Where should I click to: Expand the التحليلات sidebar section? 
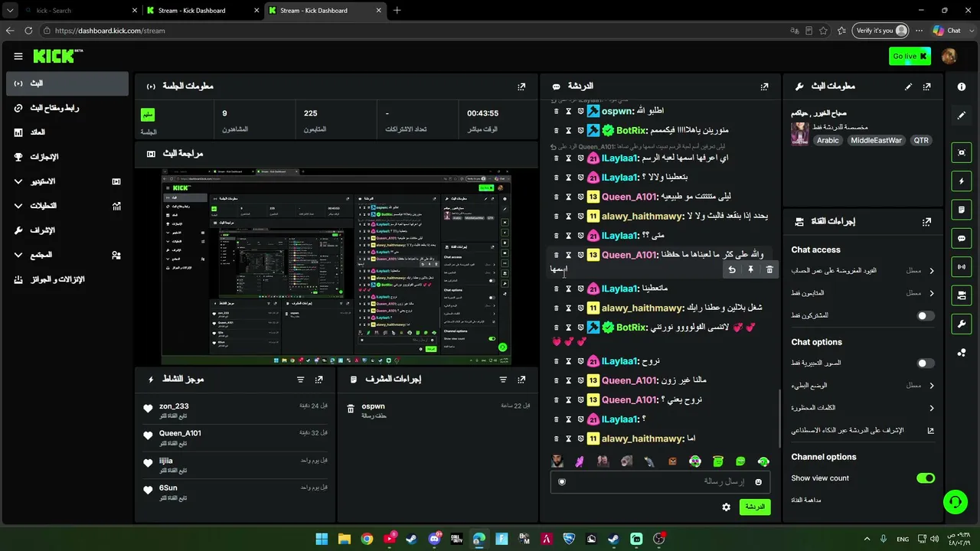point(67,206)
